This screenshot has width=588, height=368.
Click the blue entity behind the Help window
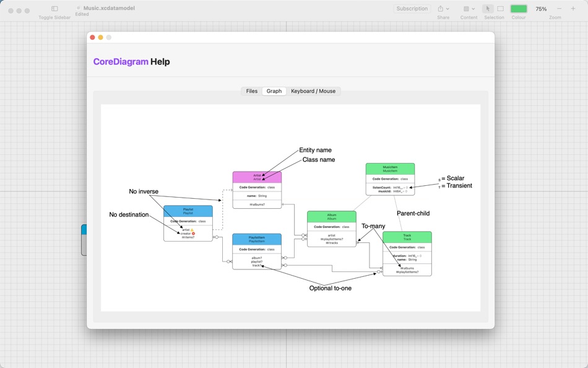(x=84, y=240)
